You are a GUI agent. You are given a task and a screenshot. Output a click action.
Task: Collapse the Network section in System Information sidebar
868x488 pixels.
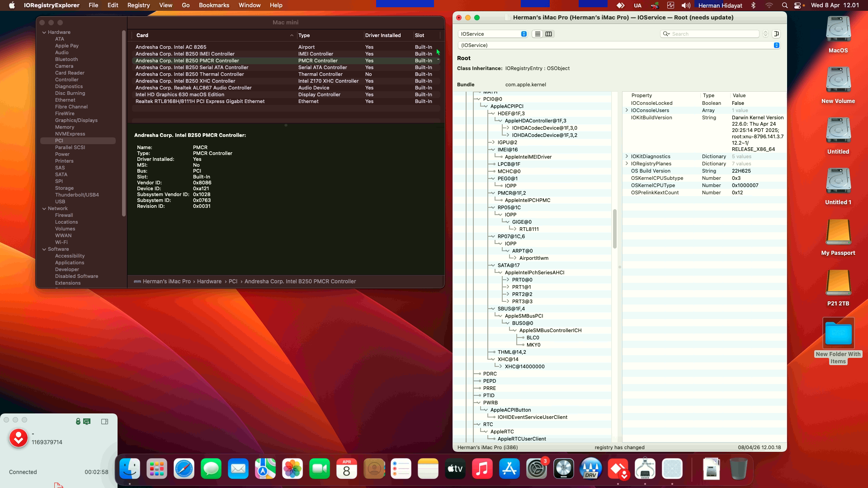[44, 209]
